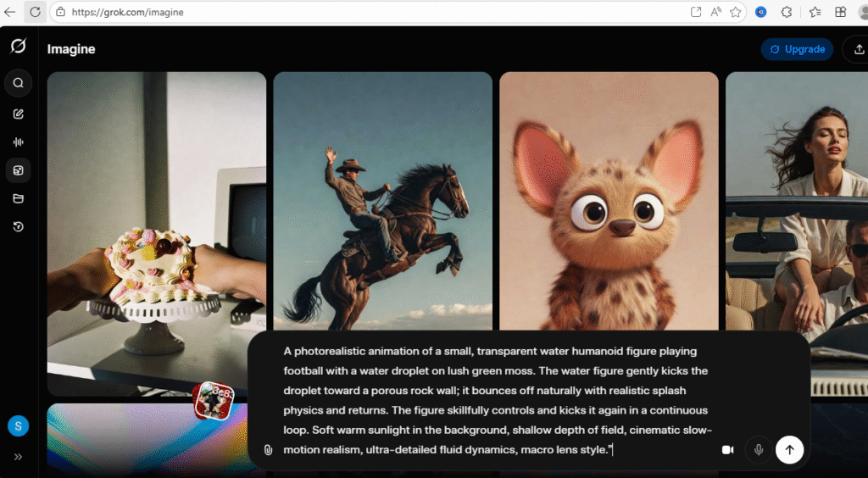868x478 pixels.
Task: Click the microphone dictation button in prompt box
Action: (x=759, y=450)
